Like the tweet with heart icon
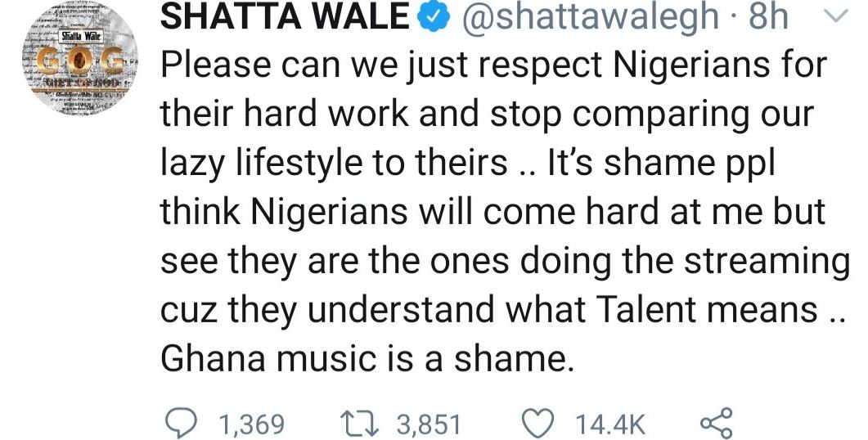Image resolution: width=868 pixels, height=440 pixels. (x=537, y=424)
